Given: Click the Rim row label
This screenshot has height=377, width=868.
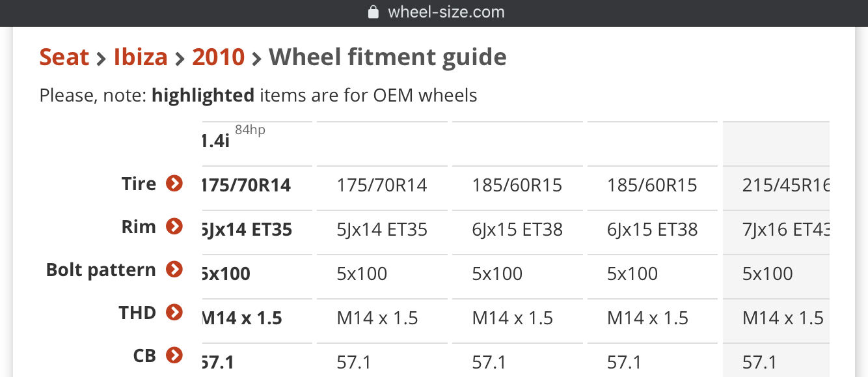Looking at the screenshot, I should click(139, 227).
